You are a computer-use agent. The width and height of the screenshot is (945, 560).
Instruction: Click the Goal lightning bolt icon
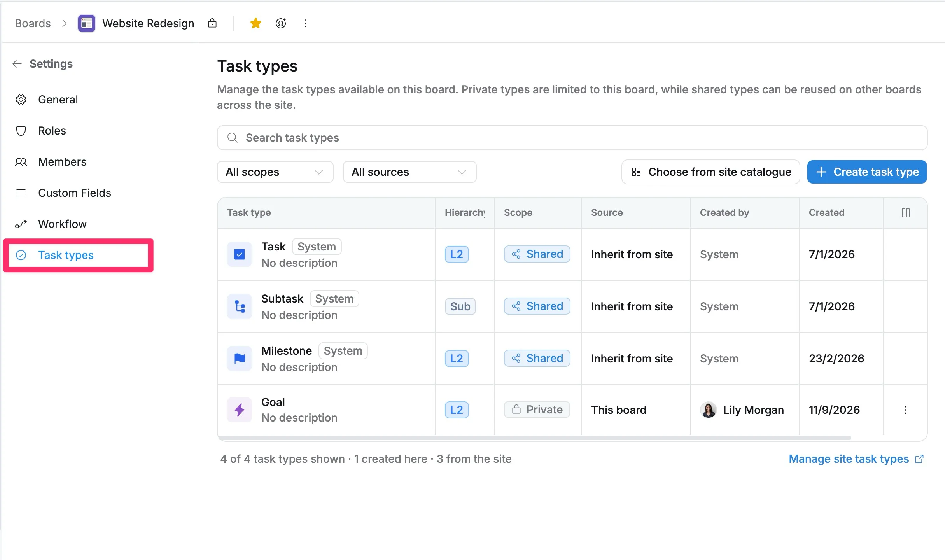240,410
